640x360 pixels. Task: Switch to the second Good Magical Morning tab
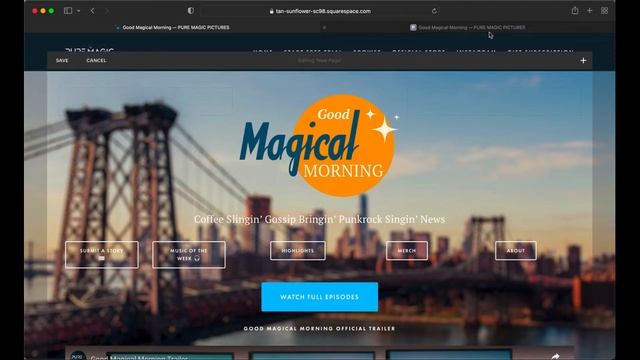click(469, 27)
